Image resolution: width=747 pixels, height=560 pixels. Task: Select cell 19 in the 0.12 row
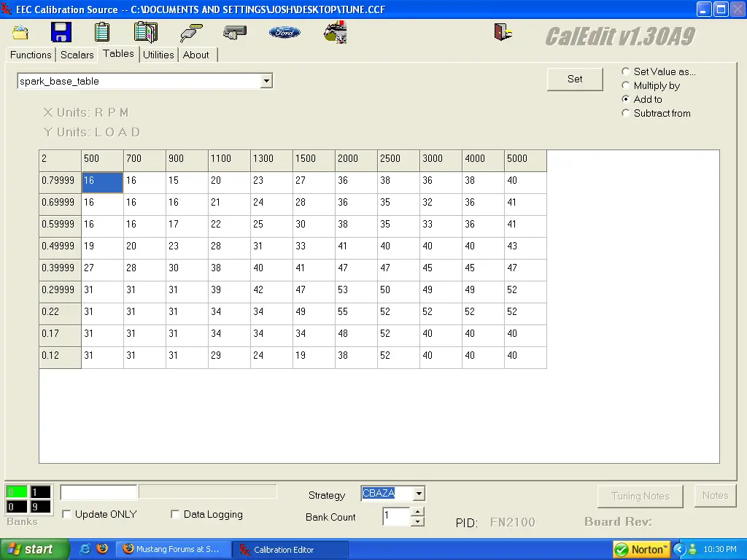click(x=314, y=357)
